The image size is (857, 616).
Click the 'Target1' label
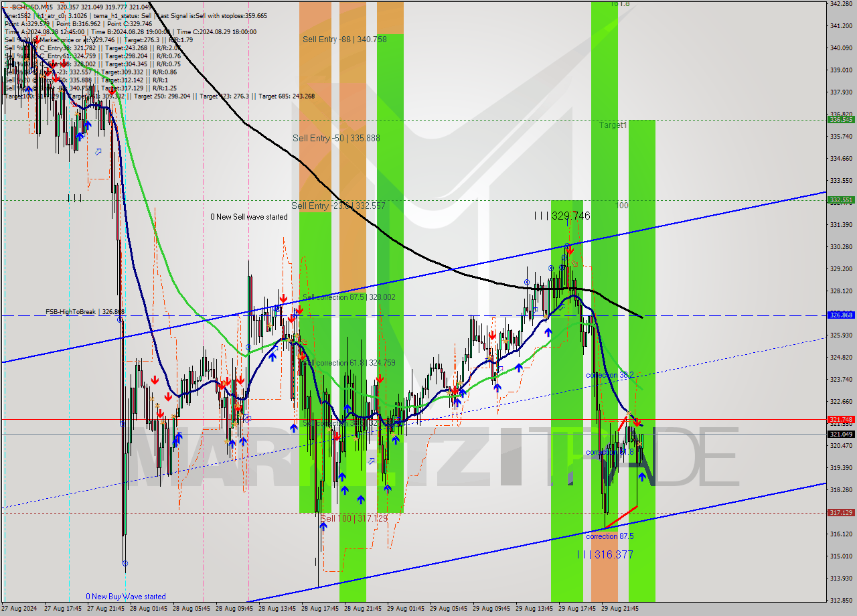[613, 125]
